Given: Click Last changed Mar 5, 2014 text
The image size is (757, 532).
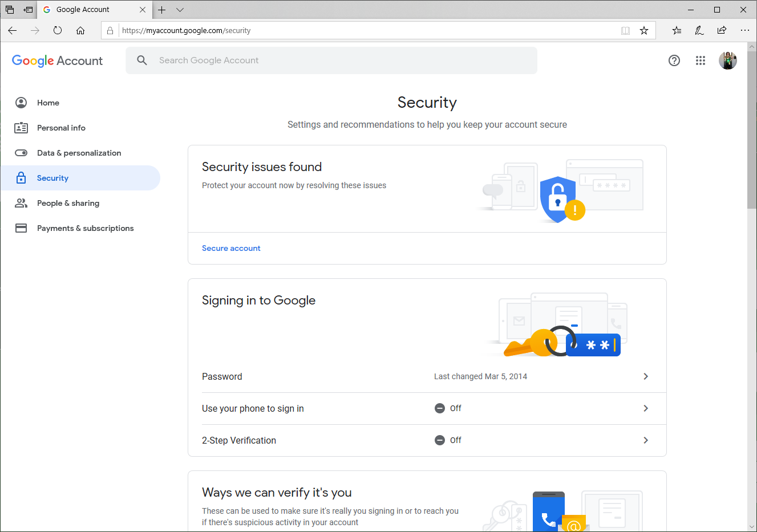Looking at the screenshot, I should tap(480, 376).
